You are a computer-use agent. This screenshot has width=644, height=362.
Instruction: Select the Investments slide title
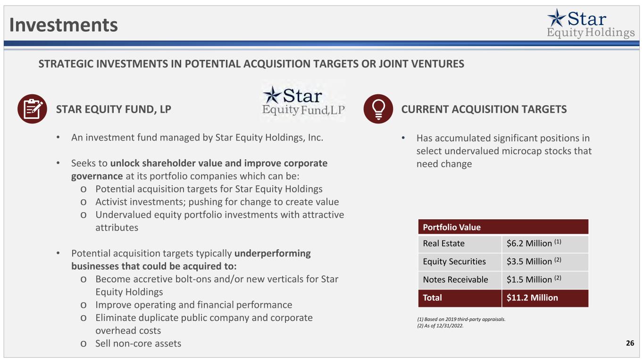64,25
